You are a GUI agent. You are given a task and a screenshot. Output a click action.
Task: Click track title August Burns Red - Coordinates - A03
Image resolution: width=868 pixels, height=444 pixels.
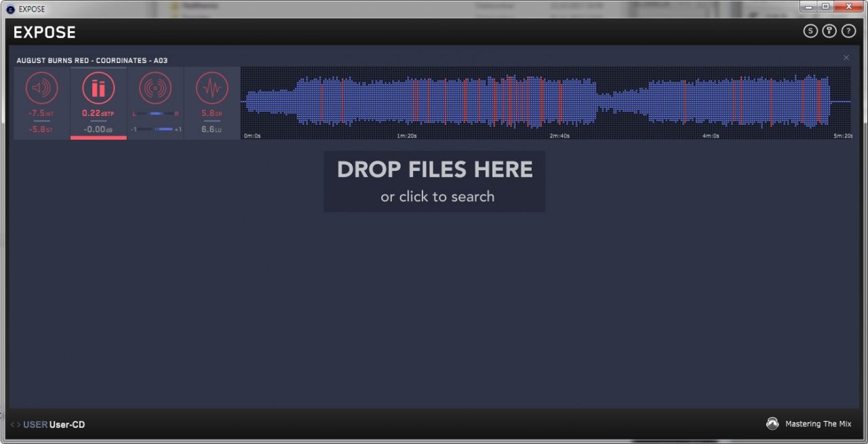92,60
